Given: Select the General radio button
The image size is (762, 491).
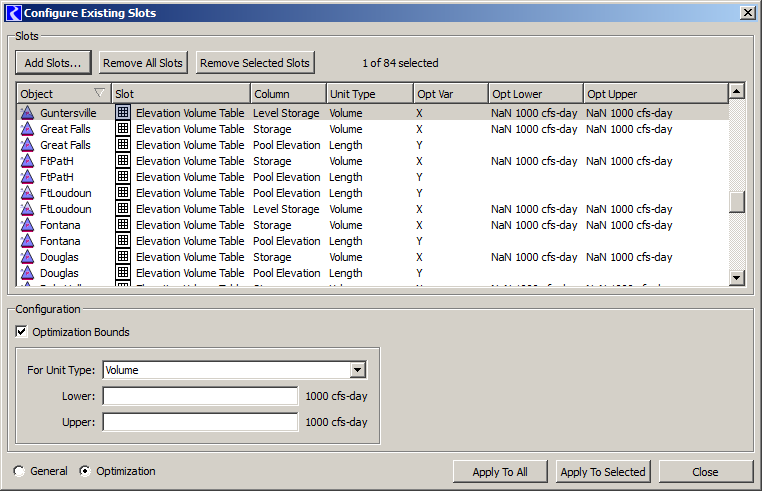Looking at the screenshot, I should pos(19,471).
